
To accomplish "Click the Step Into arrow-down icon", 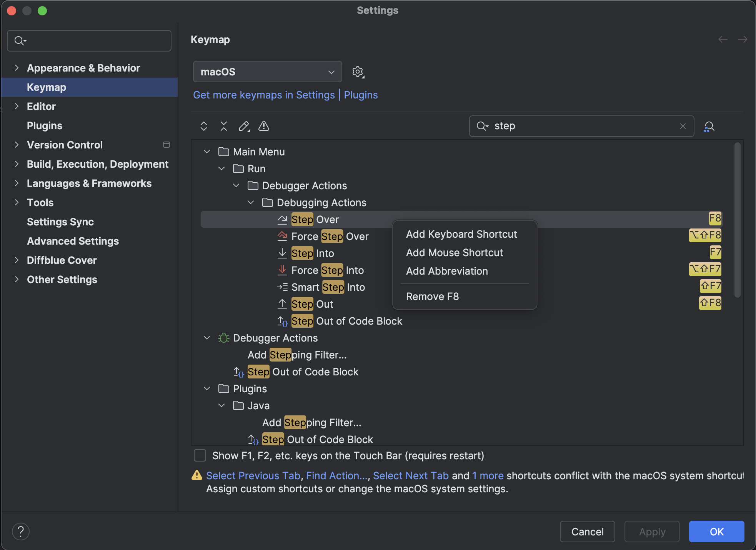I will (282, 252).
